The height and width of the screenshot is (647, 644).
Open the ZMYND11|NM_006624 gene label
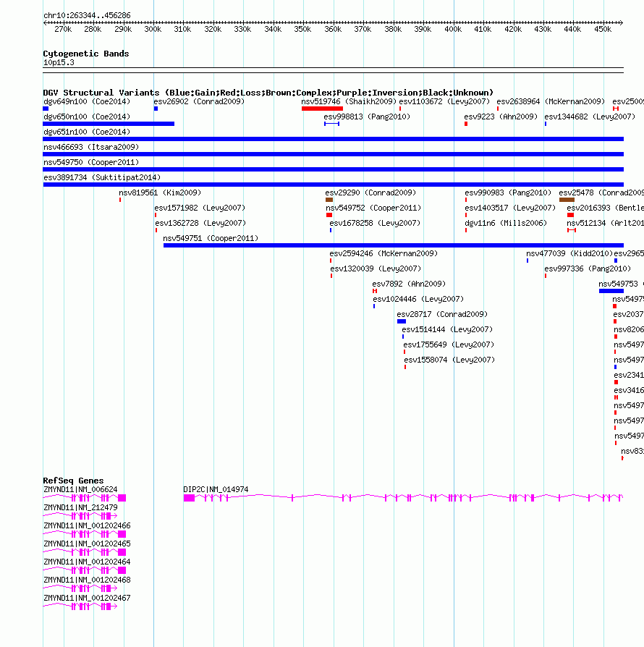click(80, 490)
